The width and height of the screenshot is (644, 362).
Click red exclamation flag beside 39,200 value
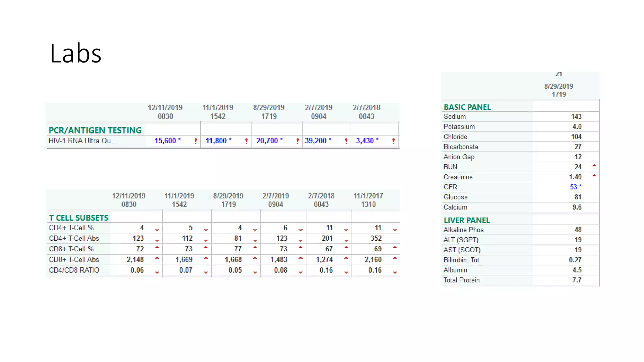coord(346,141)
